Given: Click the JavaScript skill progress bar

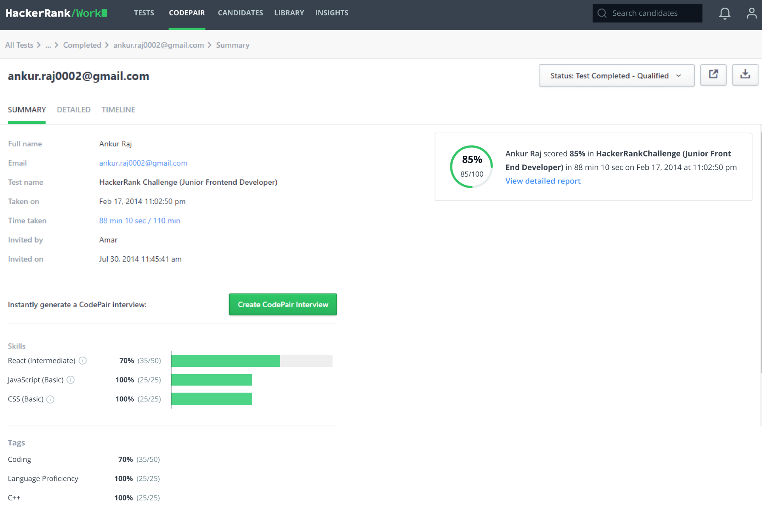Looking at the screenshot, I should click(x=212, y=380).
